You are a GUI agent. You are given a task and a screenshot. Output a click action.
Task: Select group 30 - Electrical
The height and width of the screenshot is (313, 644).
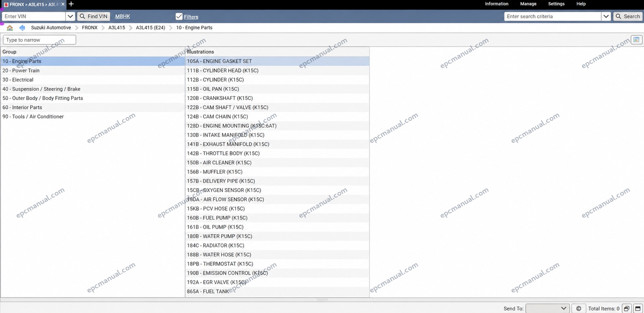(93, 80)
